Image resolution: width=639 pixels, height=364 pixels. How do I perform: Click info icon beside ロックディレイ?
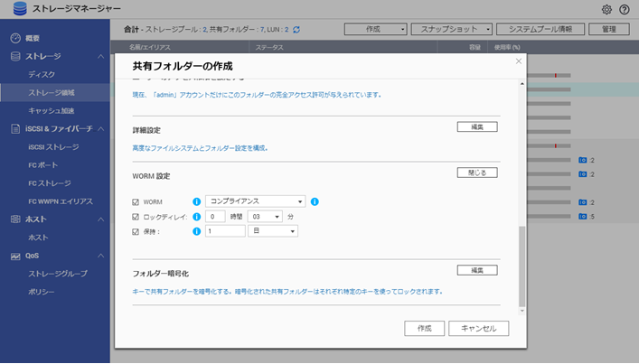click(196, 217)
